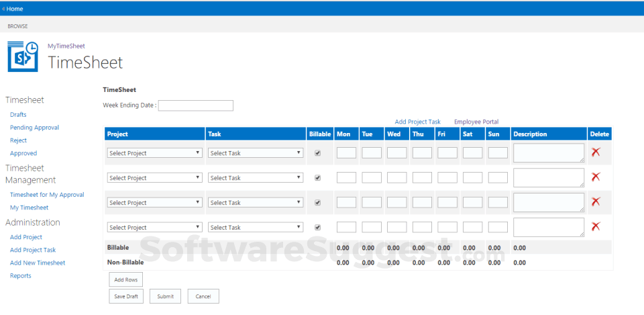The height and width of the screenshot is (315, 644).
Task: Click the first row Mon hours field
Action: click(x=346, y=153)
